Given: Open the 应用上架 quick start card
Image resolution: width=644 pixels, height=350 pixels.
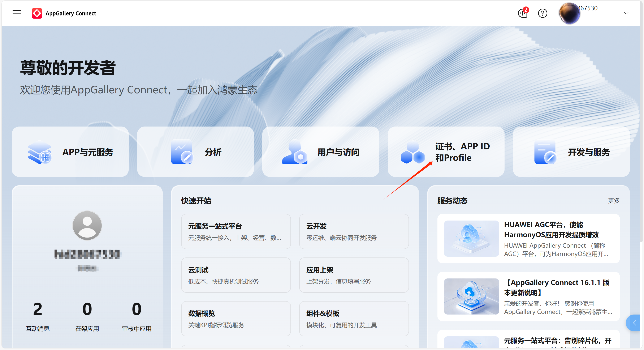Looking at the screenshot, I should 354,275.
